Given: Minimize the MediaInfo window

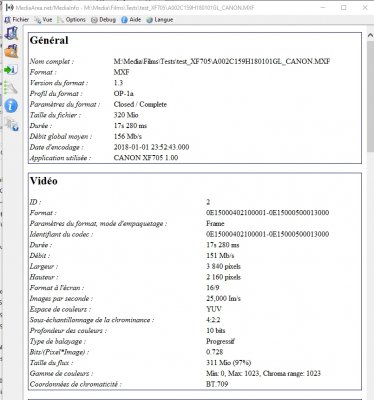Looking at the screenshot, I should (x=323, y=7).
